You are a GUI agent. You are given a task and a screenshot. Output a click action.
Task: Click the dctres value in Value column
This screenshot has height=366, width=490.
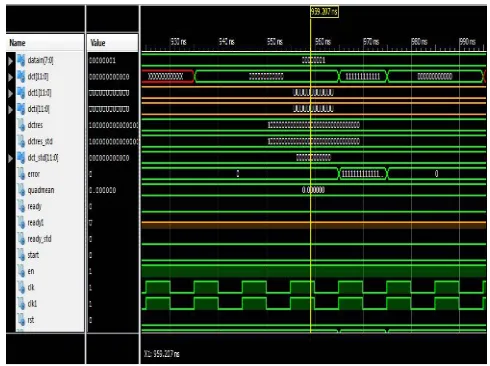coord(113,125)
